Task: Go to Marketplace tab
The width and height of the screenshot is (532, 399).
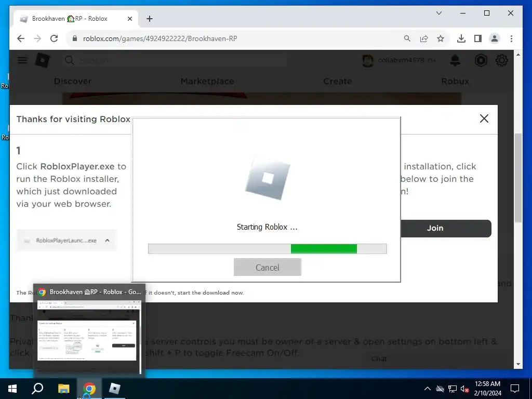Action: coord(207,81)
